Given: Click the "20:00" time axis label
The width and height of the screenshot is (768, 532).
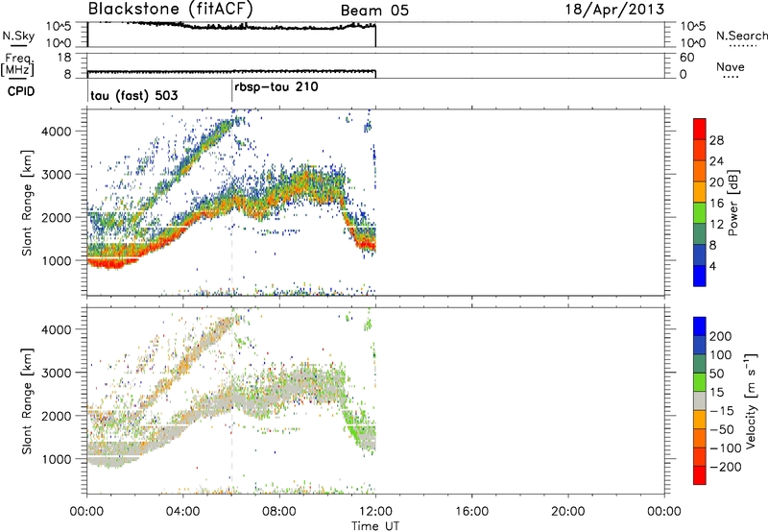Looking at the screenshot, I should tap(568, 512).
